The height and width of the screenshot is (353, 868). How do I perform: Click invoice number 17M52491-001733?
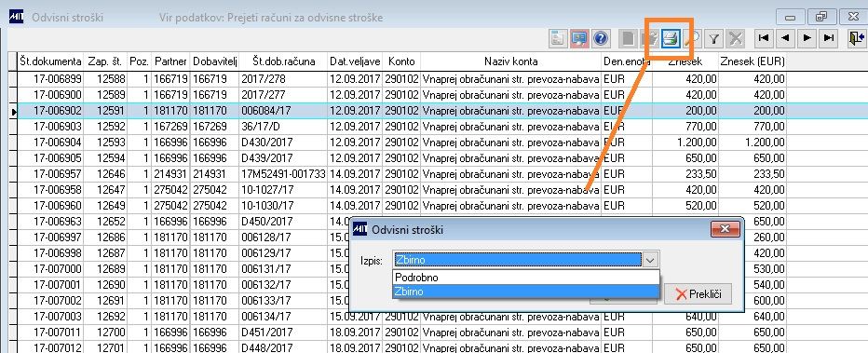click(283, 174)
